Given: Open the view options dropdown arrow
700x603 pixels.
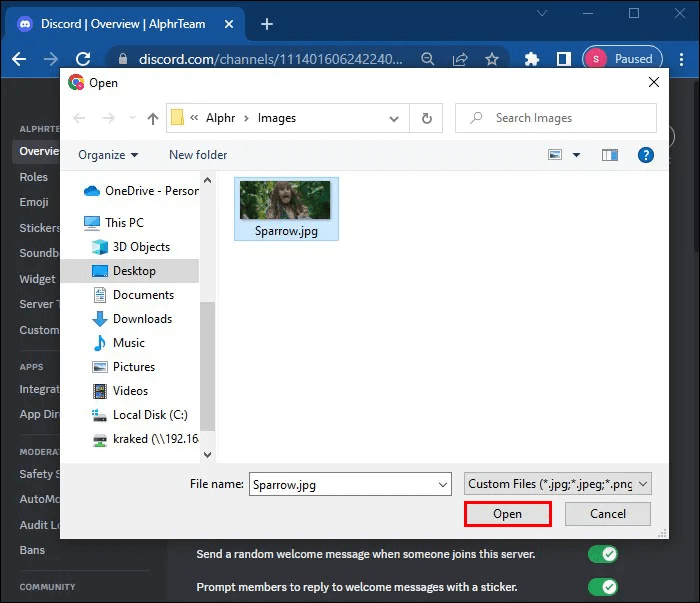Looking at the screenshot, I should pyautogui.click(x=576, y=155).
